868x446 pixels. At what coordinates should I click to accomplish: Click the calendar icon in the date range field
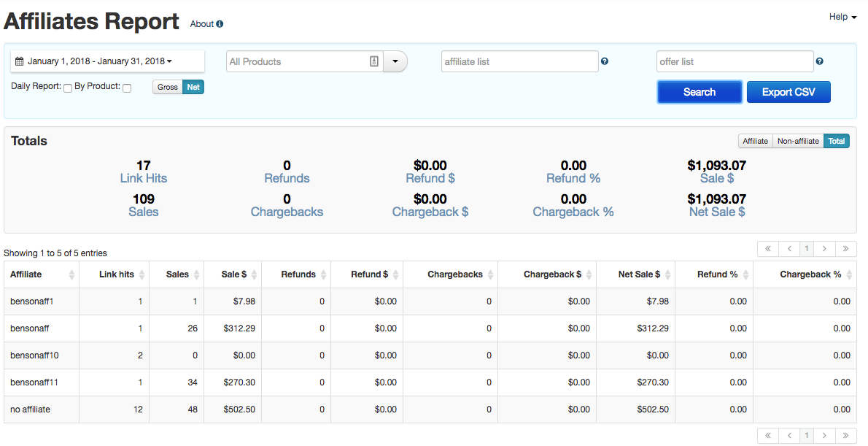coord(19,61)
